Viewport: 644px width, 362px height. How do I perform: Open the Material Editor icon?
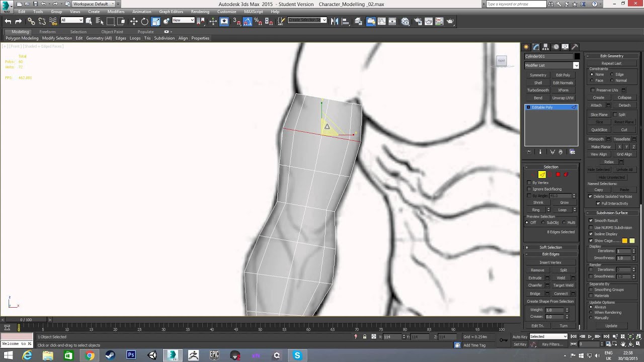(406, 21)
